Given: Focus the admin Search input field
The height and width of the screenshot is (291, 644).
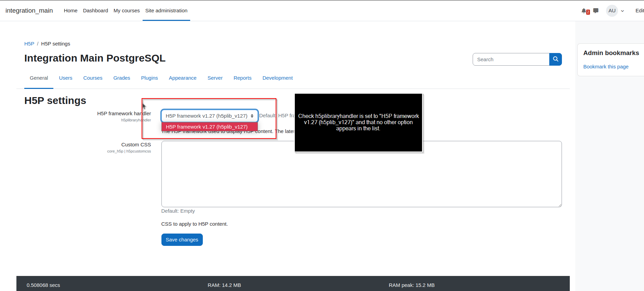Looking at the screenshot, I should [x=511, y=59].
